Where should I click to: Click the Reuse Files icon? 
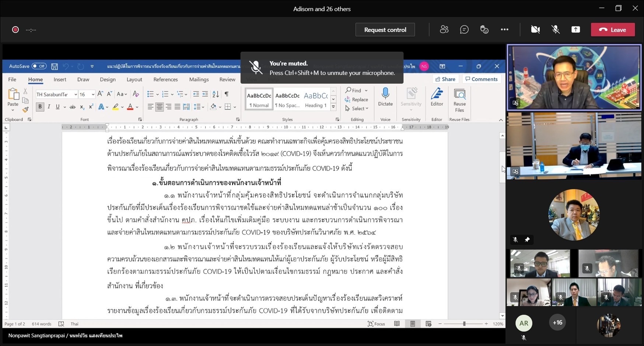pyautogui.click(x=459, y=95)
